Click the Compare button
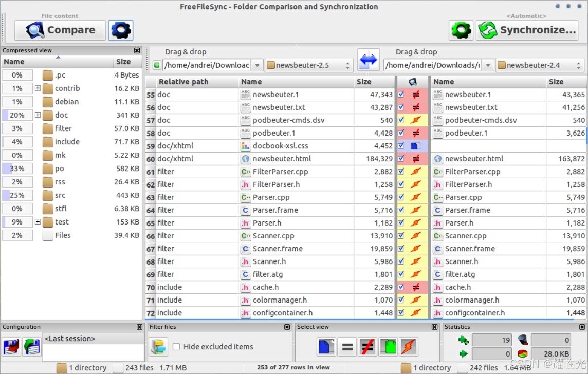Screen dimensions: 588x374 (60, 30)
